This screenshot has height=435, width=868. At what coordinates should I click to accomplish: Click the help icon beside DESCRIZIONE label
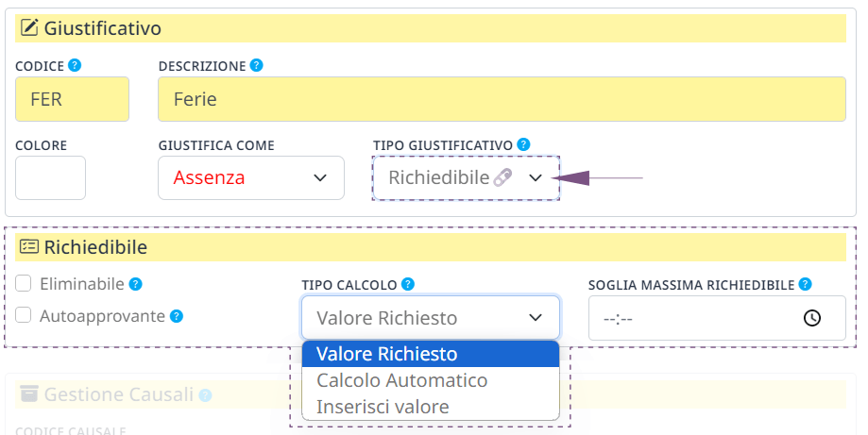pos(256,65)
